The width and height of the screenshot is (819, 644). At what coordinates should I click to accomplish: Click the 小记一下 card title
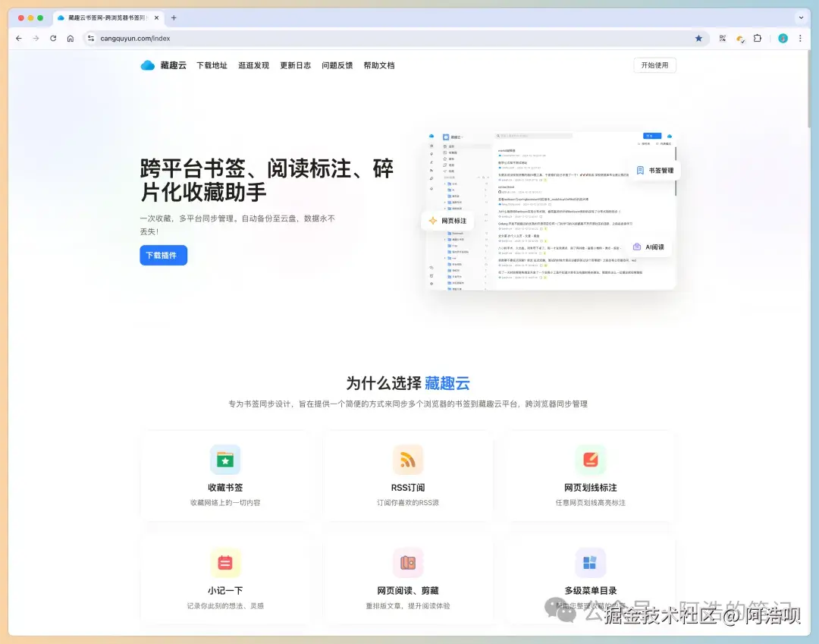coord(225,590)
